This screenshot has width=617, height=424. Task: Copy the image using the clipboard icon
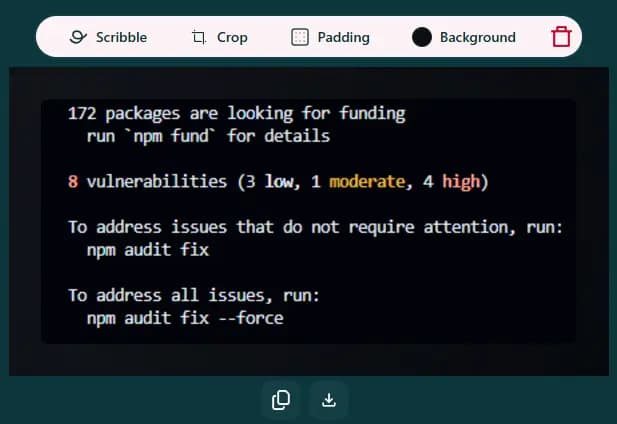coord(281,400)
